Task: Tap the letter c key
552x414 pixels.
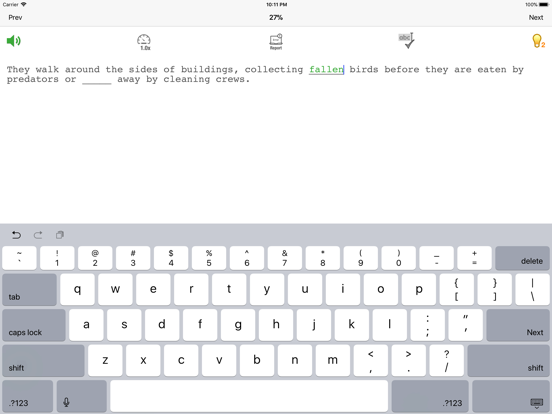Action: 181,361
